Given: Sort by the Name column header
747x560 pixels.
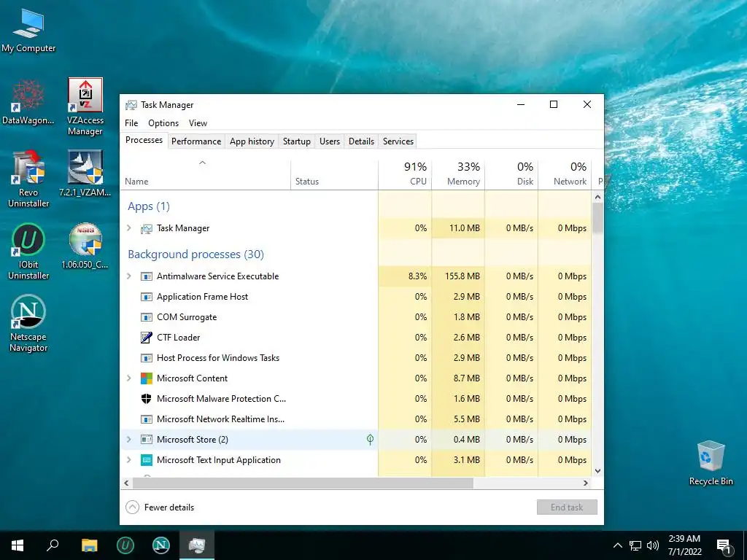Looking at the screenshot, I should click(205, 174).
